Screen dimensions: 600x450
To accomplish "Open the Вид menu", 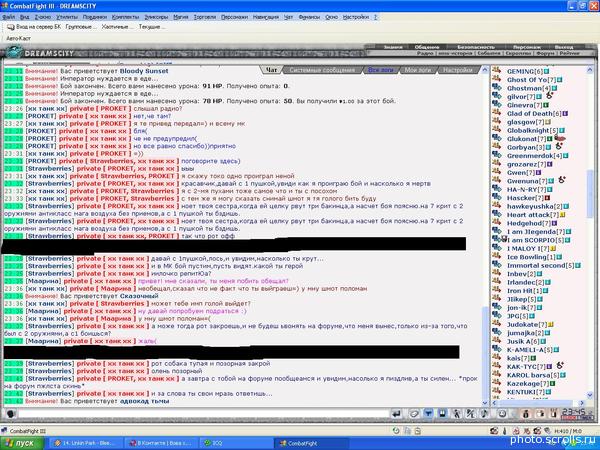I will point(24,17).
